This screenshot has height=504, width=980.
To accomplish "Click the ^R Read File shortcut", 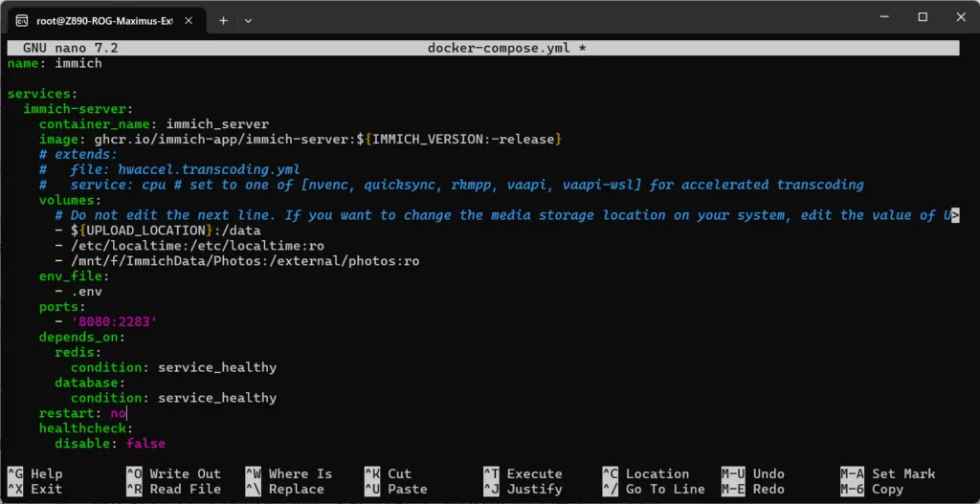I will 174,489.
